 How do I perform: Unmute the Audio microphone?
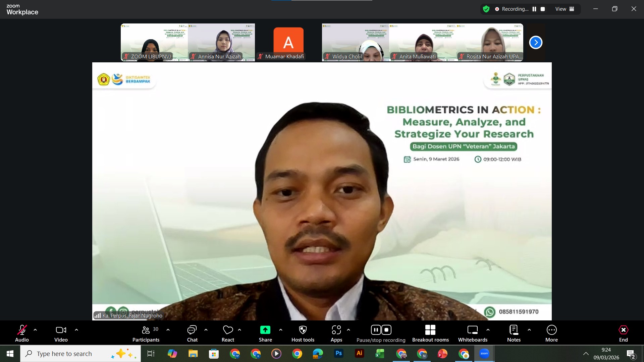22,330
